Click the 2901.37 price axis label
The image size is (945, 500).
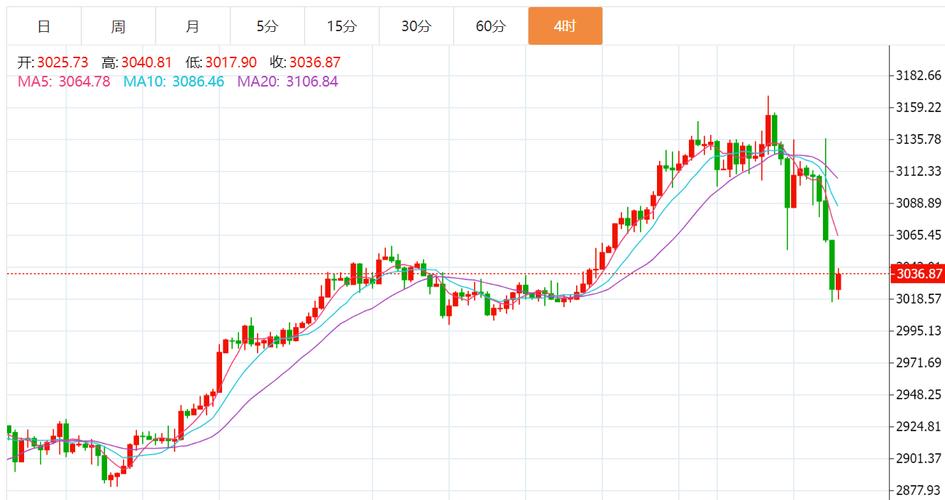918,458
